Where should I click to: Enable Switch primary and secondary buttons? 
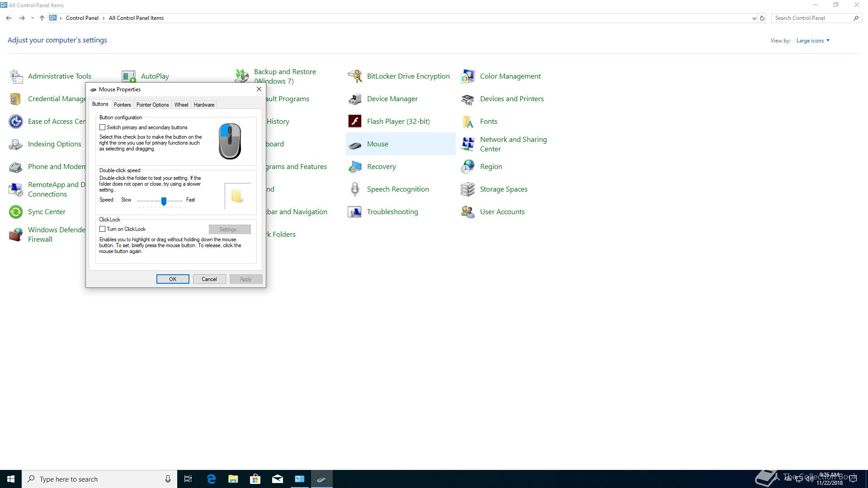point(103,127)
